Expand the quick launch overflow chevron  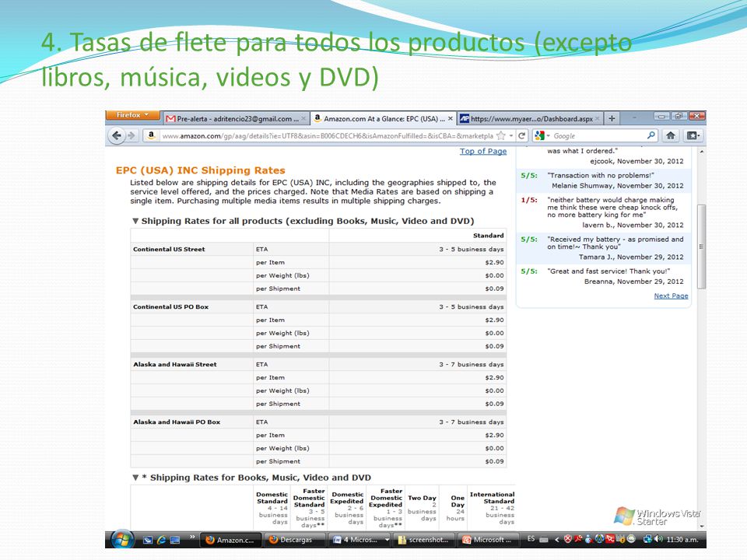[x=192, y=537]
